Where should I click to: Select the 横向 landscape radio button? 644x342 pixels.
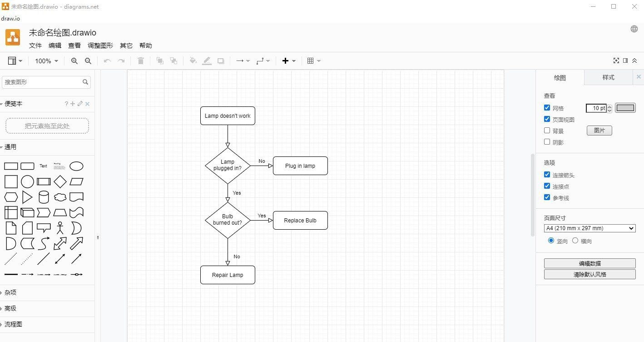[x=575, y=241]
